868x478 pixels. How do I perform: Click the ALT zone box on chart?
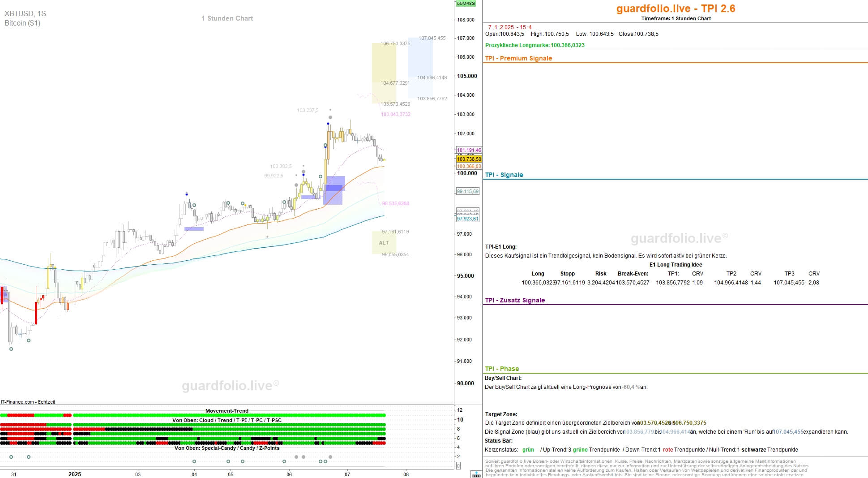(x=384, y=243)
